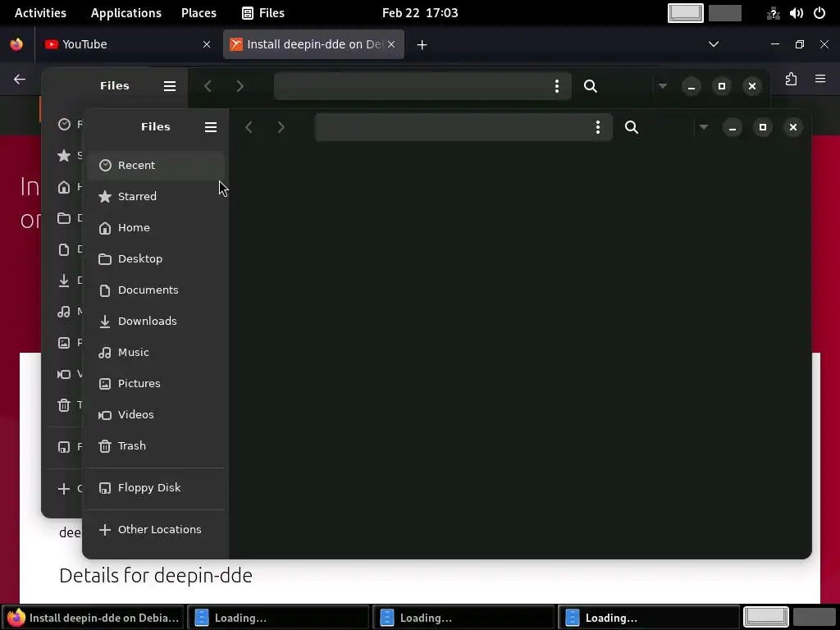Click the network status icon in top bar
This screenshot has width=840, height=630.
[773, 13]
